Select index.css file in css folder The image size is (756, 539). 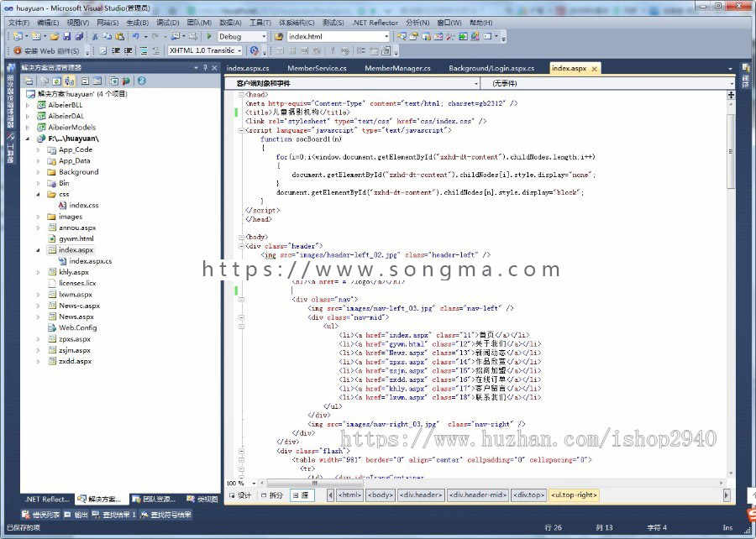(83, 206)
